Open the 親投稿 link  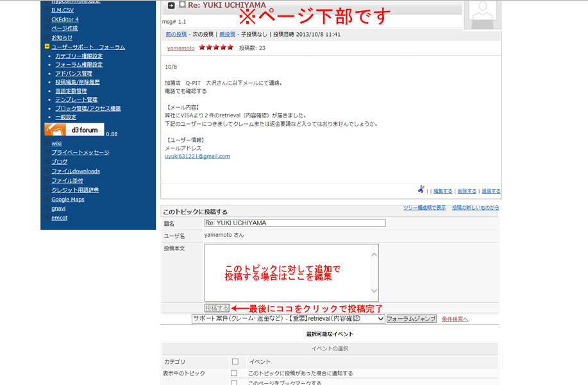[227, 34]
